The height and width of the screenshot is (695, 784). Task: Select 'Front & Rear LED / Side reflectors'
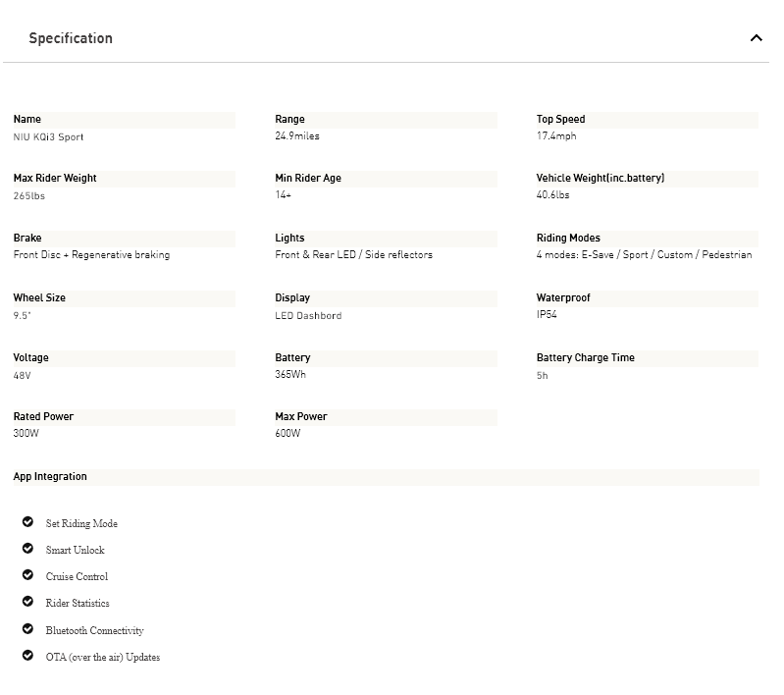coord(353,255)
